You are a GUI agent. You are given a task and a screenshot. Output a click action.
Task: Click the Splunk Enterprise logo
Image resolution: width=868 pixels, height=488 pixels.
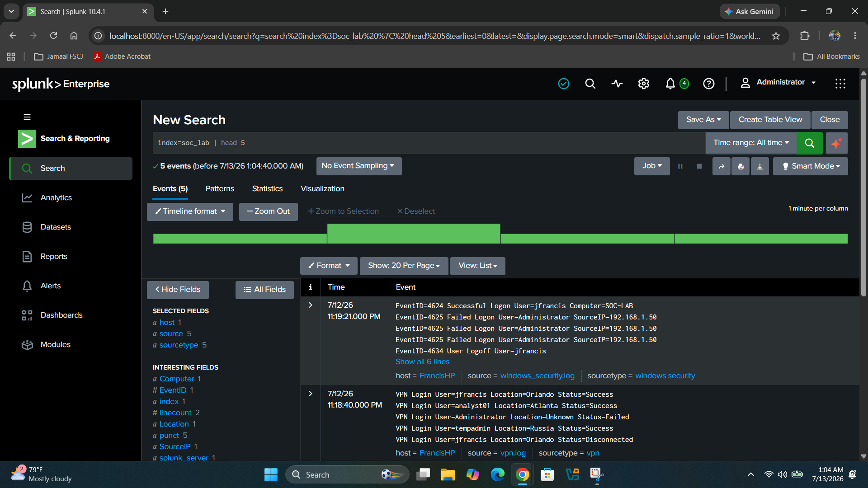tap(61, 84)
